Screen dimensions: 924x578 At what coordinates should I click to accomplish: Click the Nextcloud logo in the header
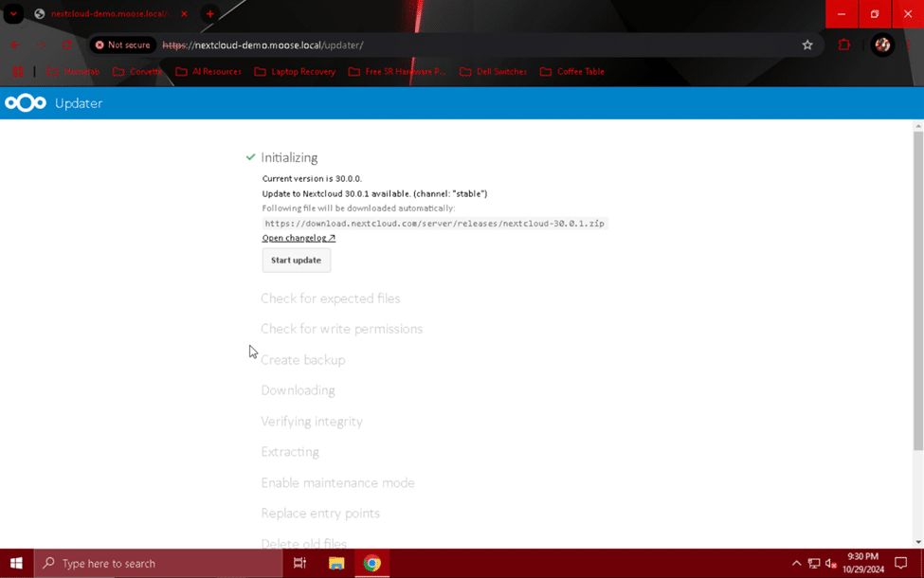click(x=26, y=103)
